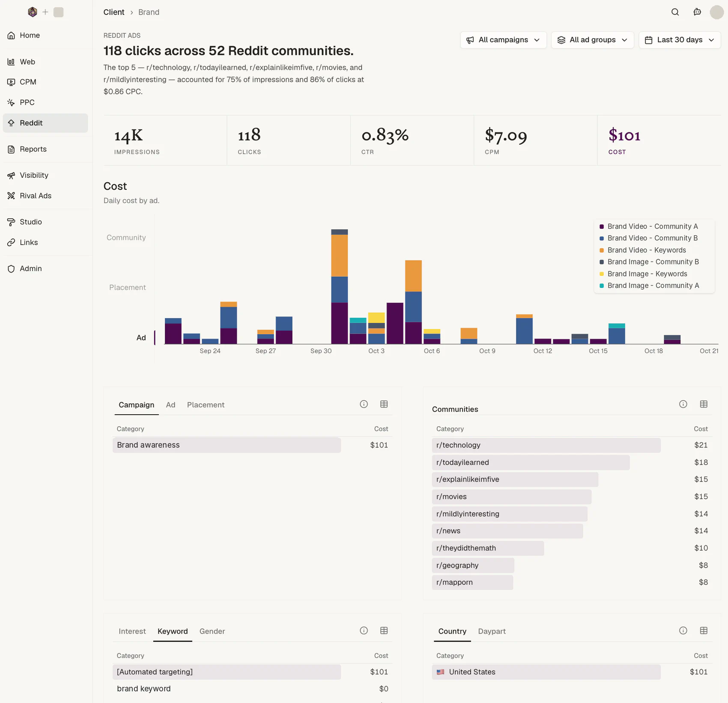Click the plus icon beside the logo

coord(45,12)
